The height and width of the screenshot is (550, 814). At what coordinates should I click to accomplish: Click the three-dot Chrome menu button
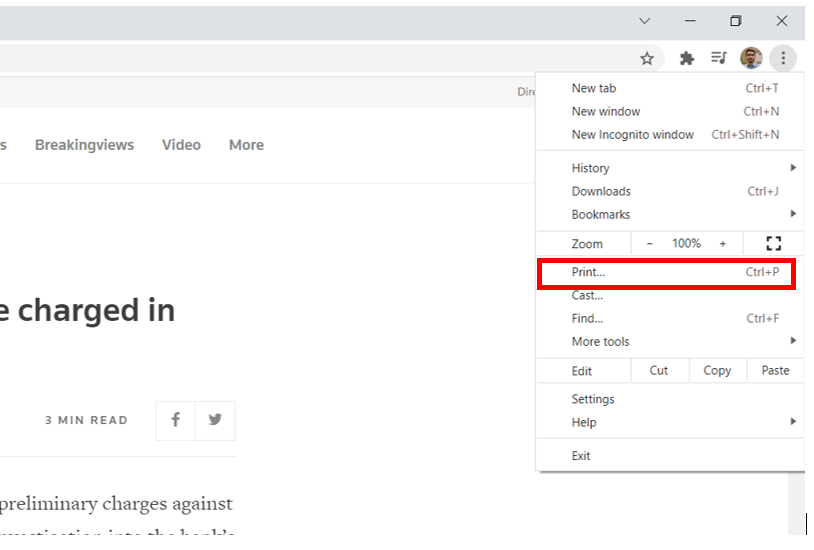783,58
